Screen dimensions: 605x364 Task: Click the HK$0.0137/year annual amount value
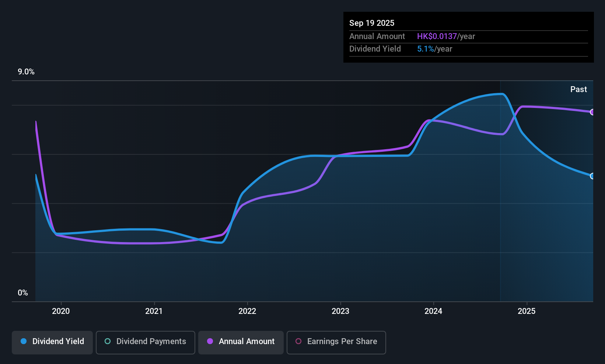446,36
